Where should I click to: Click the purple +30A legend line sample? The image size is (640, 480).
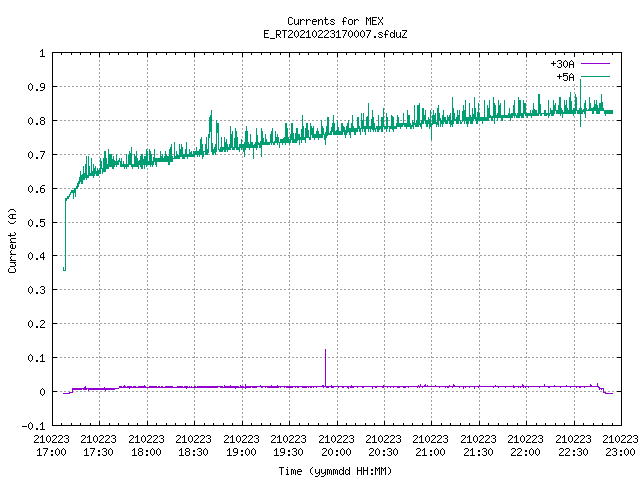pyautogui.click(x=595, y=64)
